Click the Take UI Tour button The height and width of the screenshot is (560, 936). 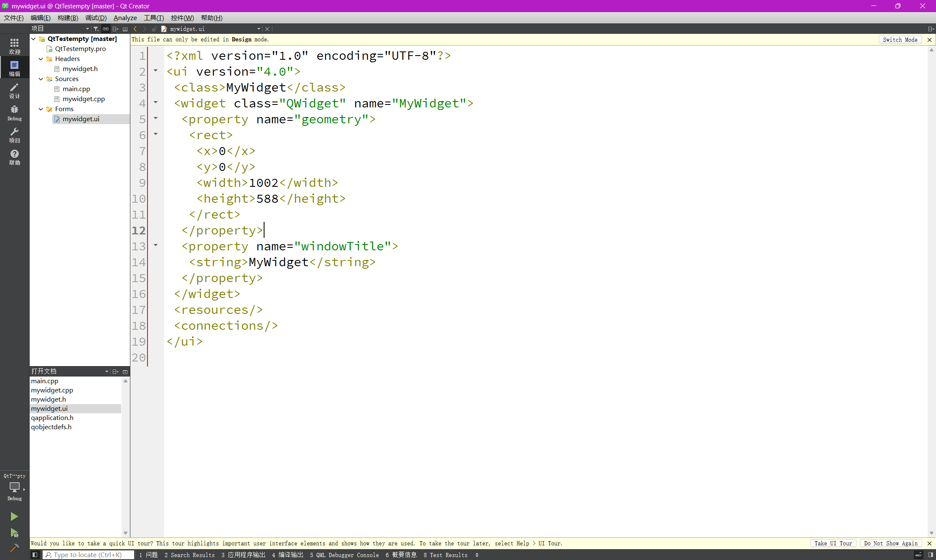point(832,543)
